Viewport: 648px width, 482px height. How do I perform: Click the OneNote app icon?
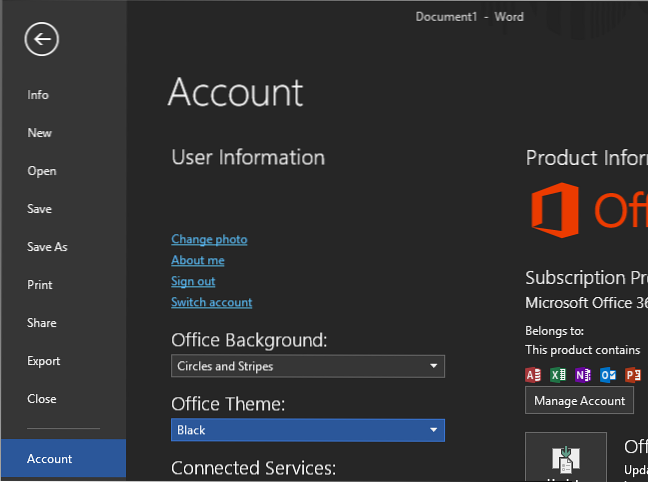pyautogui.click(x=583, y=375)
